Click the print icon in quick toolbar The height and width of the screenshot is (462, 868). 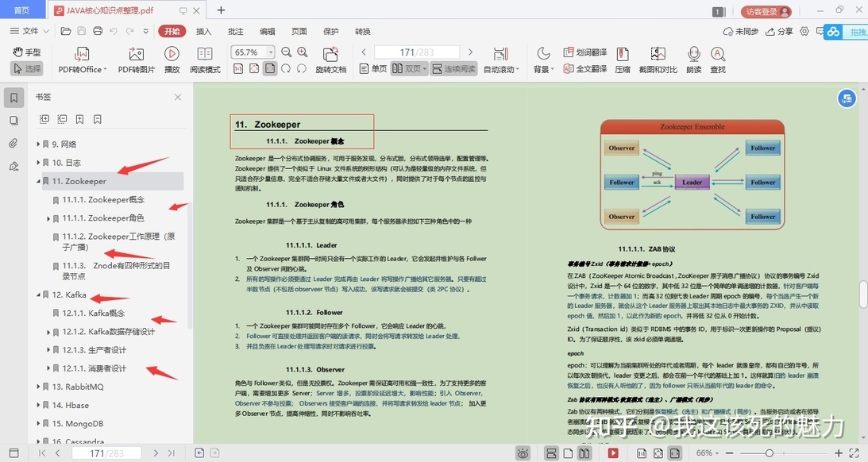[98, 31]
